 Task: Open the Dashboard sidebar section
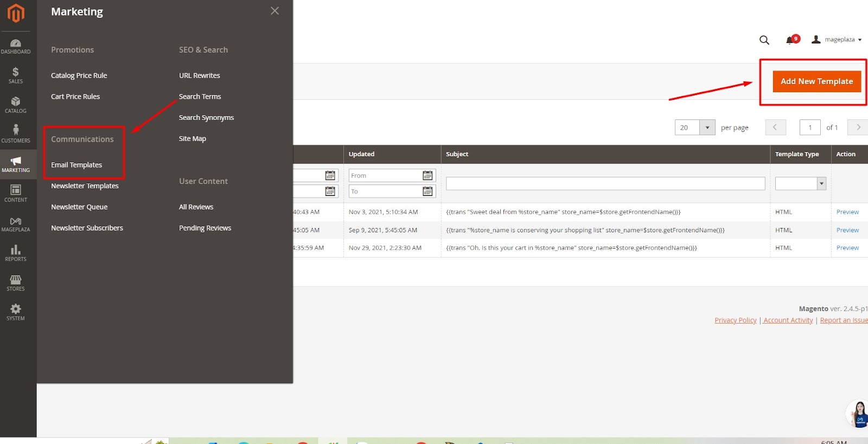coord(16,47)
